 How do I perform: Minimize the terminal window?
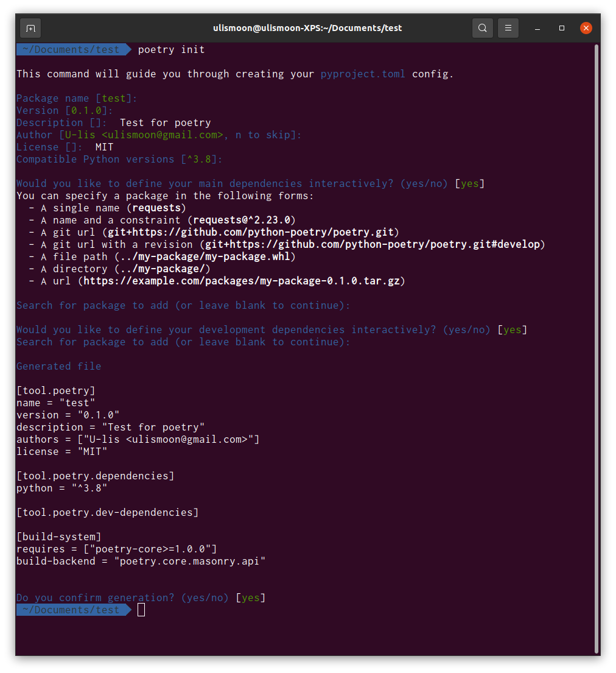tap(537, 29)
